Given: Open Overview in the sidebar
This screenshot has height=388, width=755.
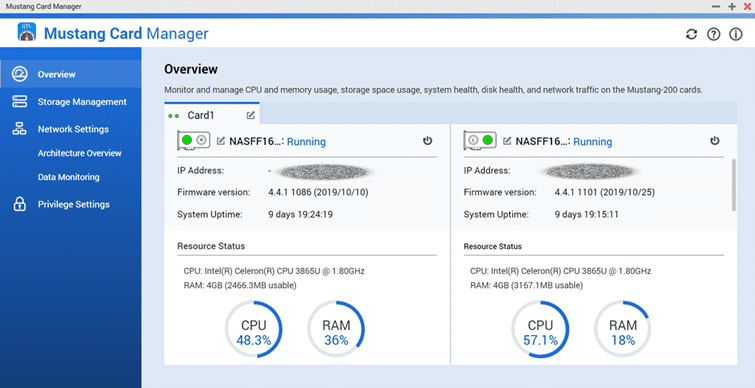Looking at the screenshot, I should (x=71, y=74).
